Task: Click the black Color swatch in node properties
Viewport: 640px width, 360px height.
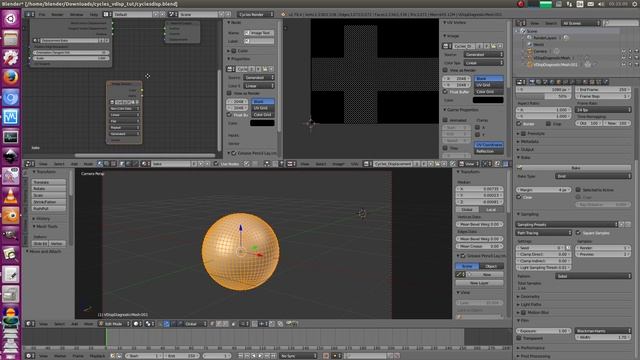Action: coord(262,123)
